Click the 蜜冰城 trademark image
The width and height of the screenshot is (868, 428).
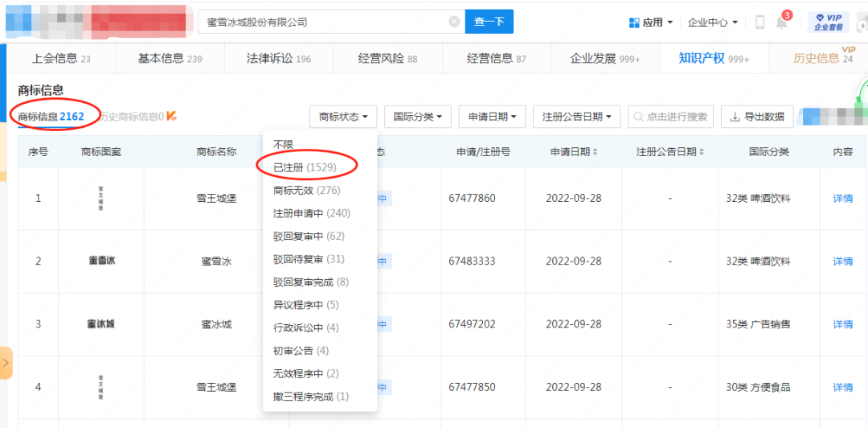click(100, 323)
